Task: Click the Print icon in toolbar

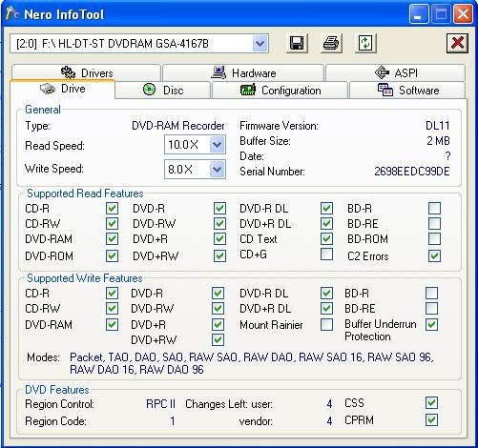Action: pyautogui.click(x=331, y=43)
